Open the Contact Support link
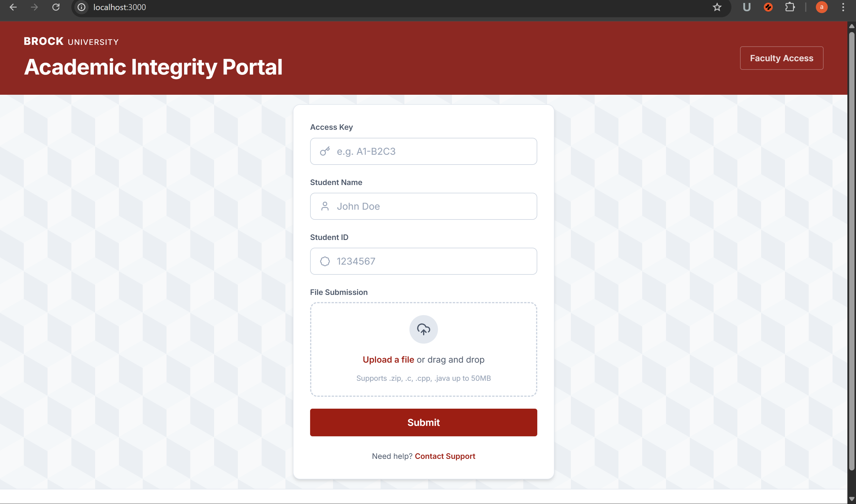Image resolution: width=856 pixels, height=504 pixels. (x=445, y=456)
